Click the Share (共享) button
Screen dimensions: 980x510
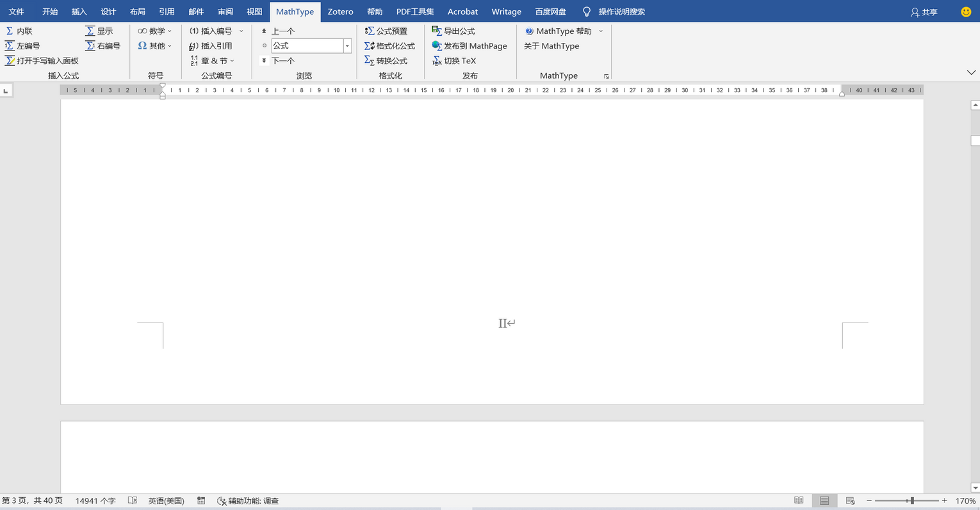pyautogui.click(x=924, y=12)
